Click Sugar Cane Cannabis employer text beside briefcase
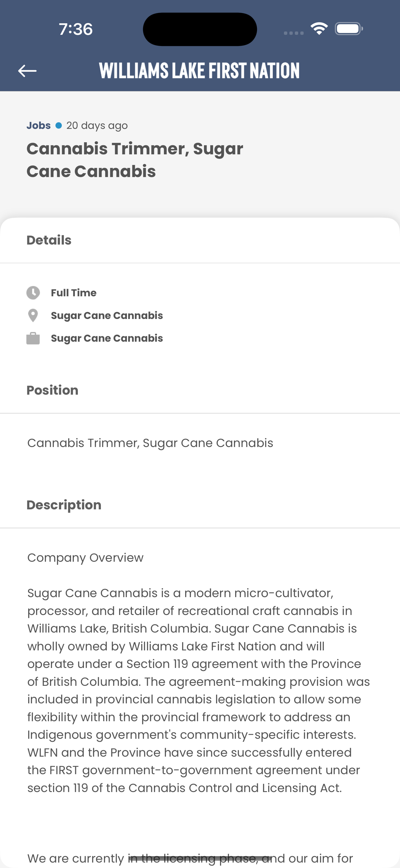400x868 pixels. point(107,338)
